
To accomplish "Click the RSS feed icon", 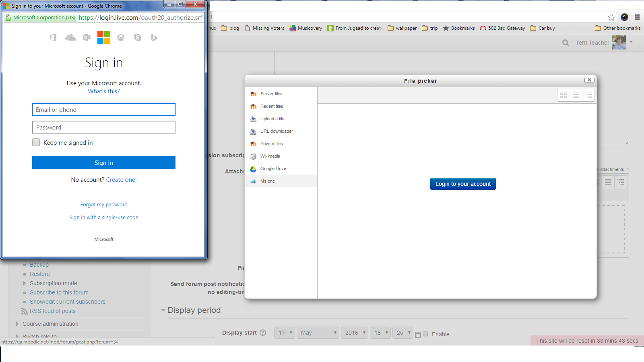I will [x=25, y=311].
